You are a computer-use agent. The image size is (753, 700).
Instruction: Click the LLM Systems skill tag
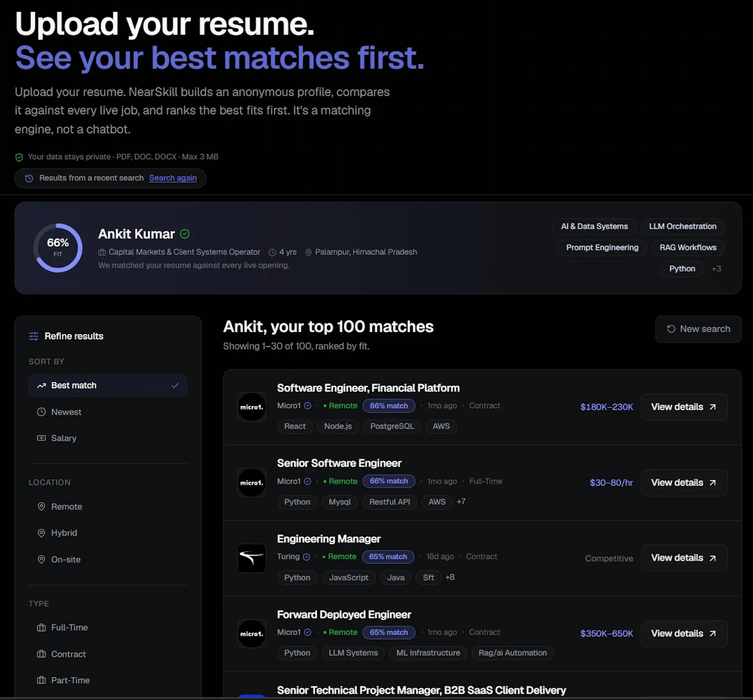(353, 653)
